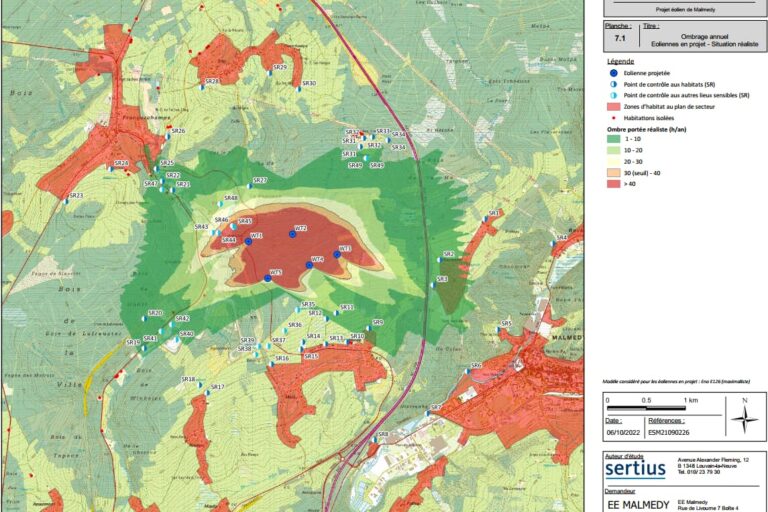Click the SR23 control point marker
Screen dimensions: 768x512
click(x=66, y=200)
